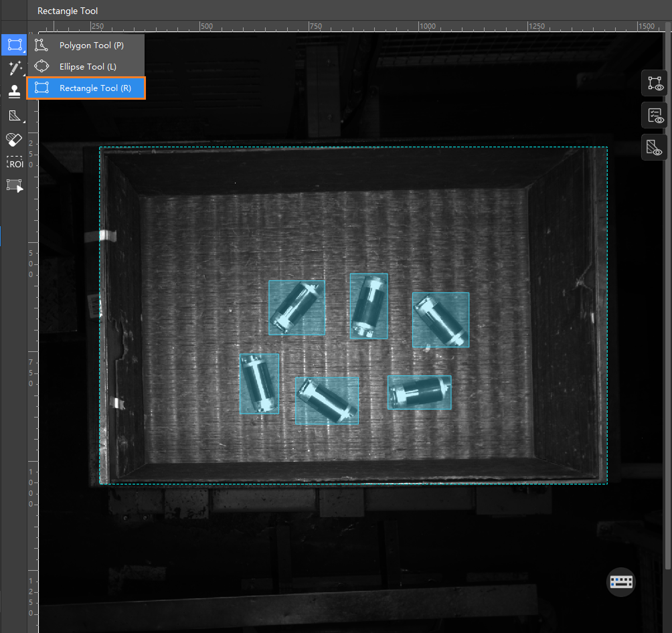This screenshot has width=672, height=633.
Task: Expand the rectangle tool flyout arrow
Action: coord(24,52)
